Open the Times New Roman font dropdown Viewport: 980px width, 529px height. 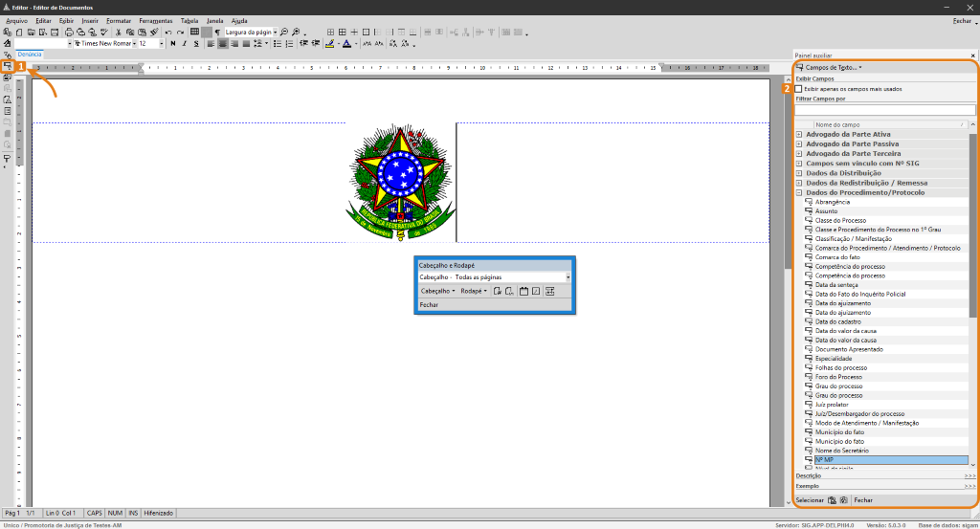pyautogui.click(x=134, y=44)
